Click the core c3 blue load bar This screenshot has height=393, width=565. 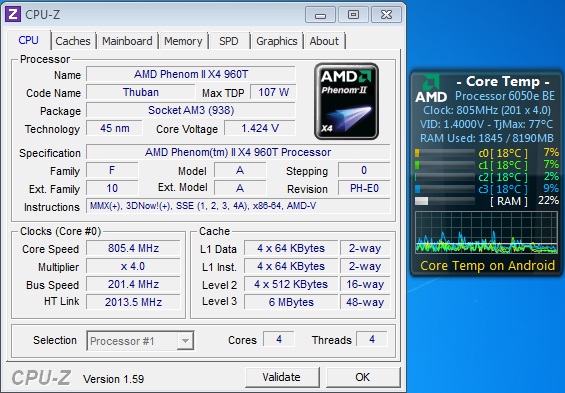(445, 189)
